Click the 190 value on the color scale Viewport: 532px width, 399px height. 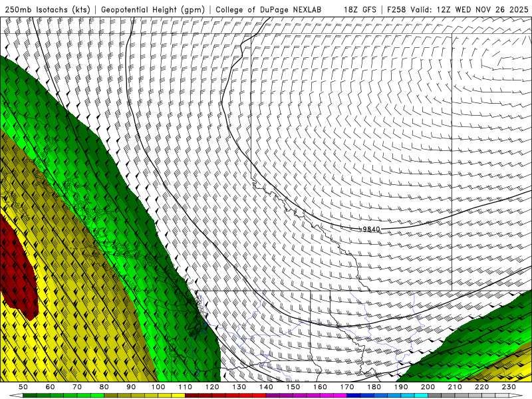tap(401, 387)
